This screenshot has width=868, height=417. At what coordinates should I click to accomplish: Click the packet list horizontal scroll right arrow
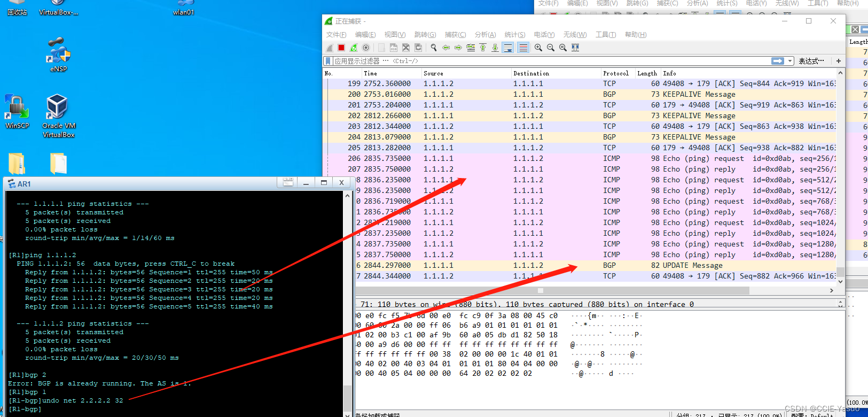pos(832,291)
